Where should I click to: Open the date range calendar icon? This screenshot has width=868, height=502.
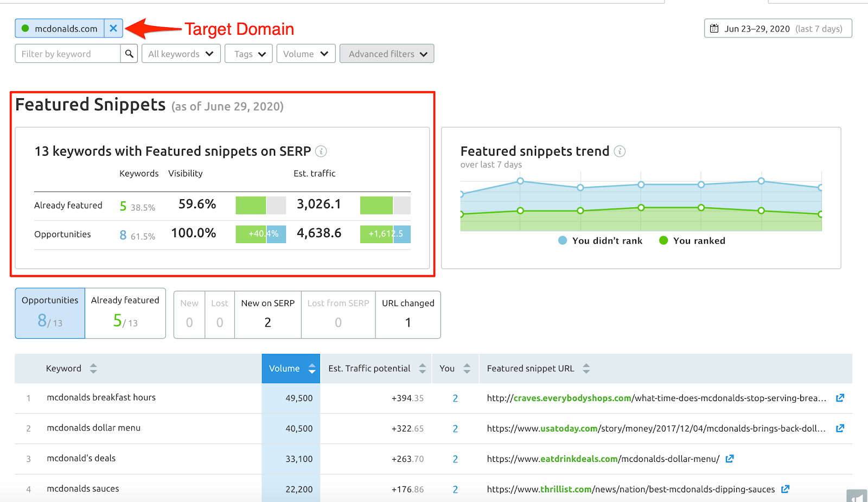point(714,28)
